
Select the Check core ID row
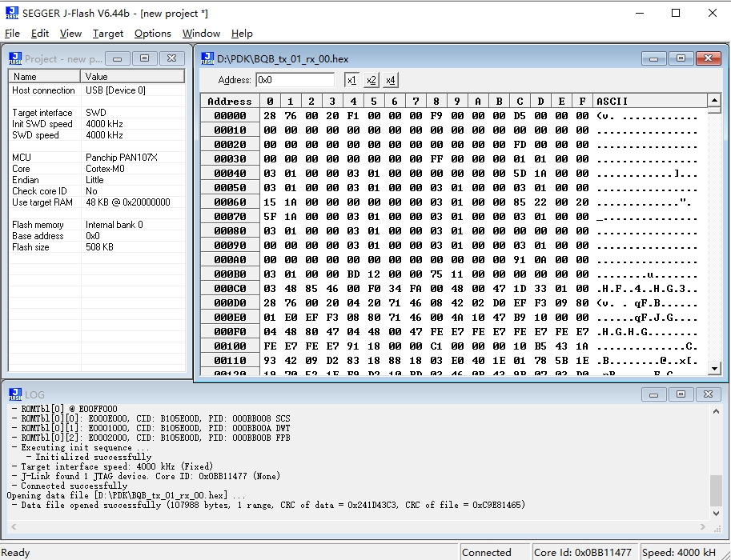pyautogui.click(x=97, y=191)
